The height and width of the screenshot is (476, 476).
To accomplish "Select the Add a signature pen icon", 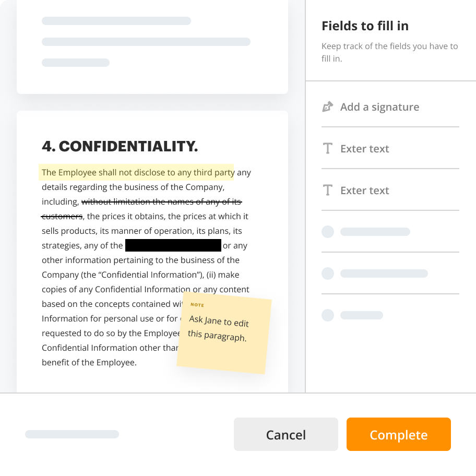I will click(328, 106).
